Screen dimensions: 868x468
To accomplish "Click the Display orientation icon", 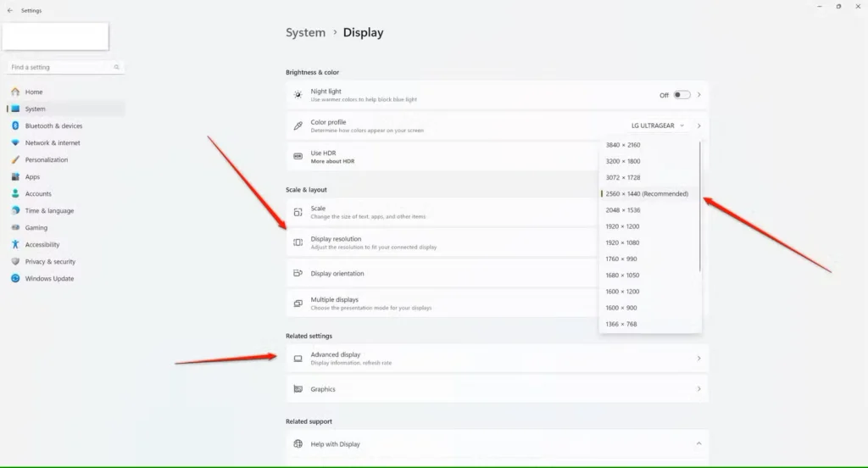I will click(x=298, y=273).
